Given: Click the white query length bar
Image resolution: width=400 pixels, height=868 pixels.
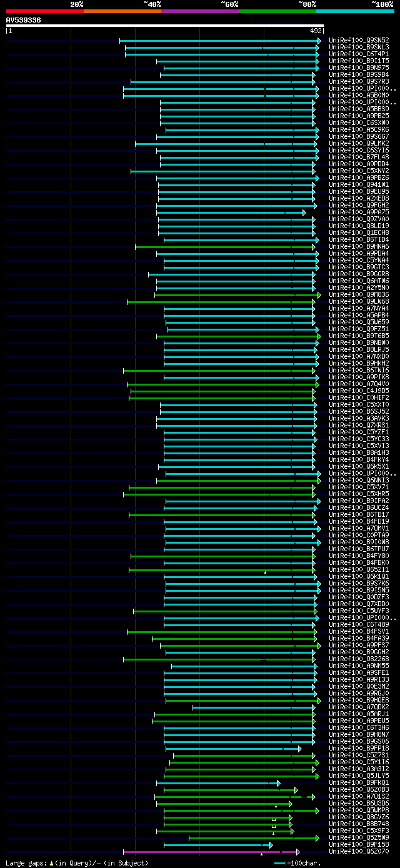Looking at the screenshot, I should point(165,26).
